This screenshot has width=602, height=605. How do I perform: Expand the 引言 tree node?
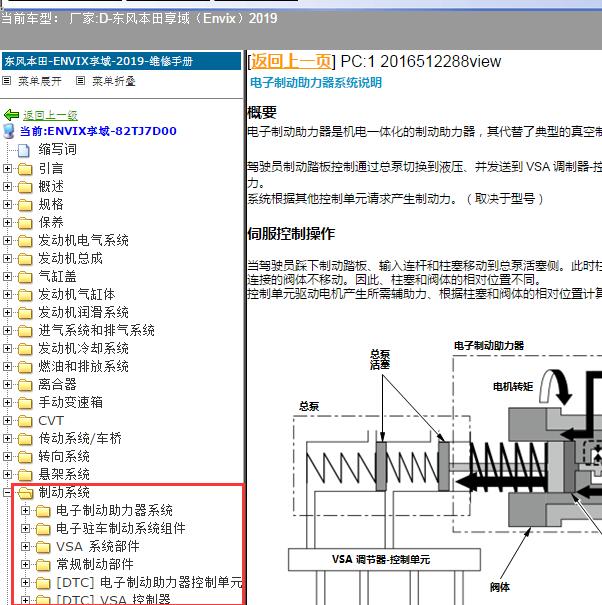click(x=7, y=169)
